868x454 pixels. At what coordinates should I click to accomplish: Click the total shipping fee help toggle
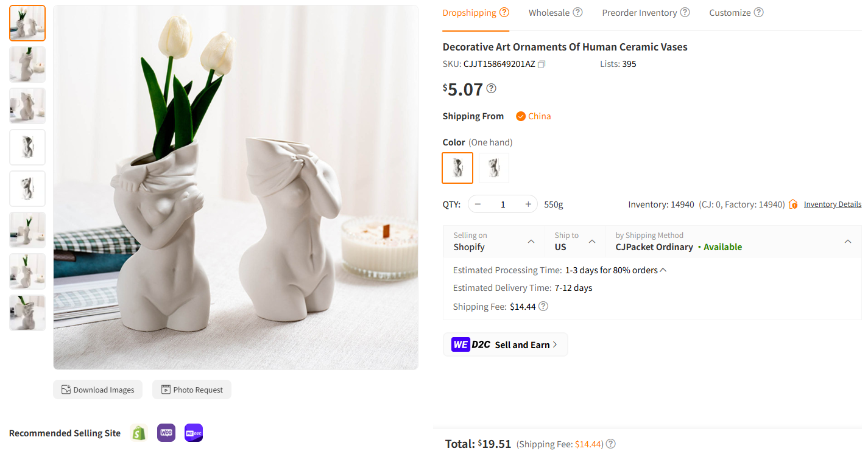pos(610,444)
